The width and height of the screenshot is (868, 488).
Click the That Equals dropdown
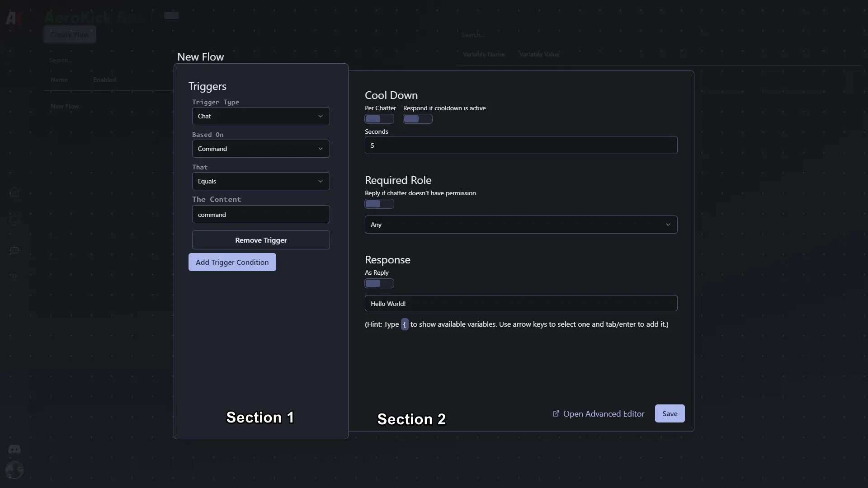click(260, 181)
